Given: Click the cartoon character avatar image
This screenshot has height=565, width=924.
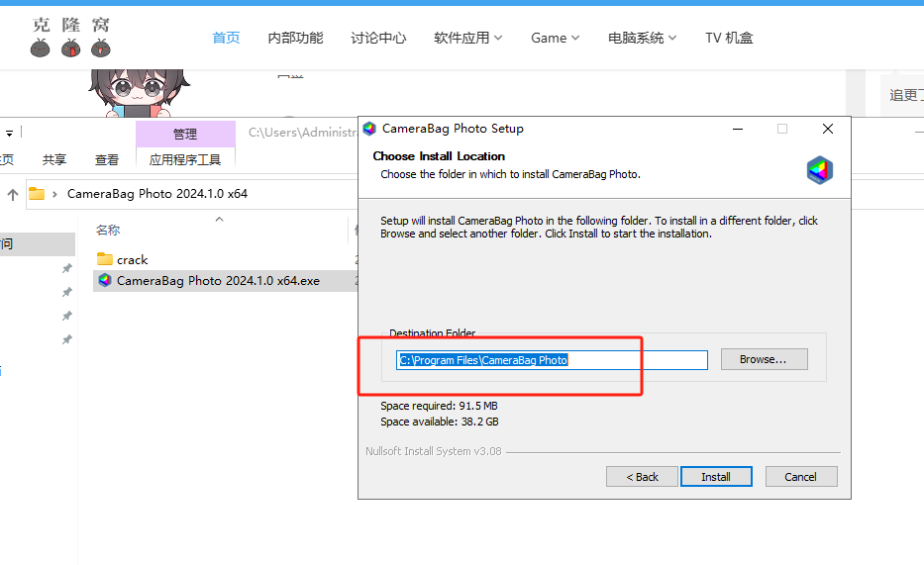Looking at the screenshot, I should tap(138, 93).
